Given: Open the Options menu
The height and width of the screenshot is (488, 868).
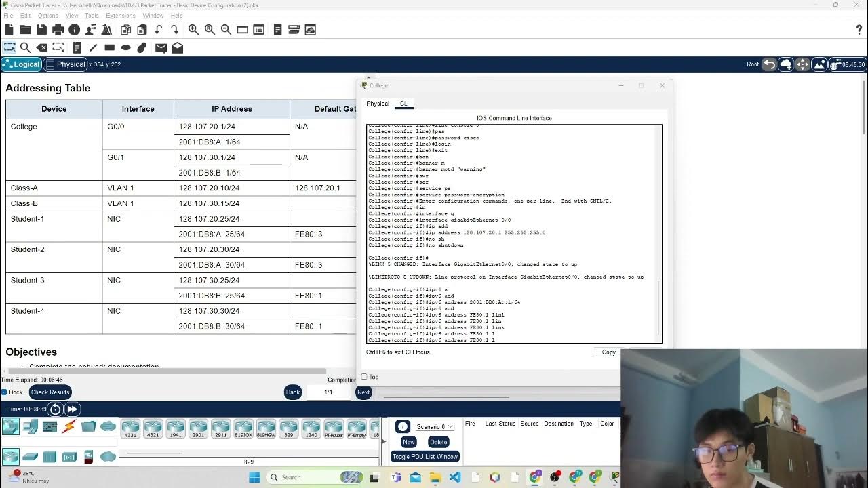Looking at the screenshot, I should tap(47, 16).
